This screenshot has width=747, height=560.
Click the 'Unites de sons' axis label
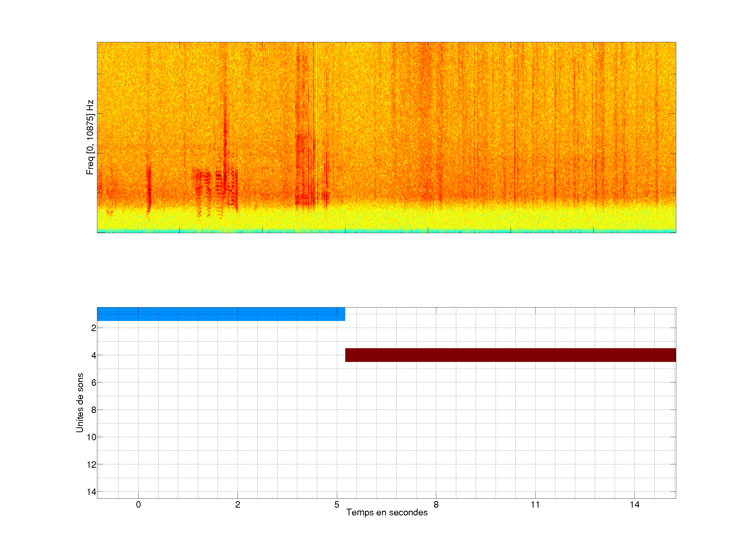click(x=80, y=403)
